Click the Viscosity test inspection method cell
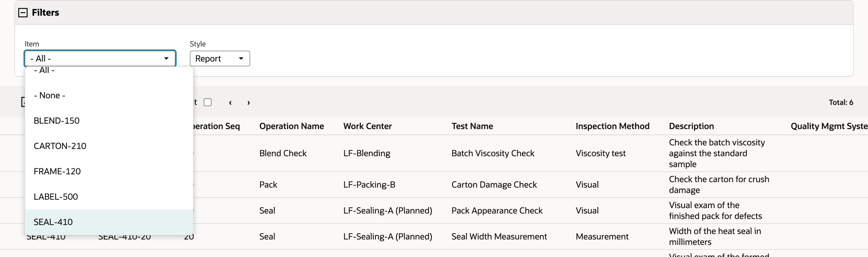 600,153
